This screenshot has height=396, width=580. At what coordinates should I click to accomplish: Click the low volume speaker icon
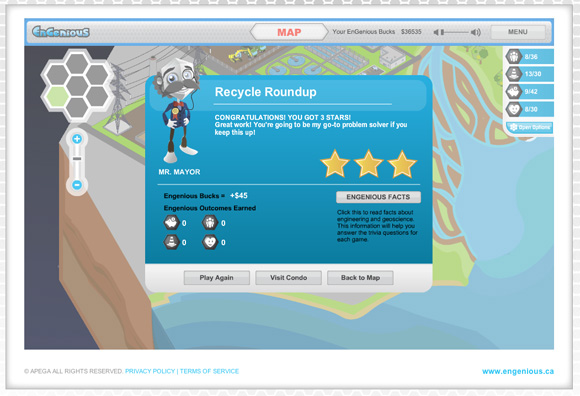tap(436, 33)
